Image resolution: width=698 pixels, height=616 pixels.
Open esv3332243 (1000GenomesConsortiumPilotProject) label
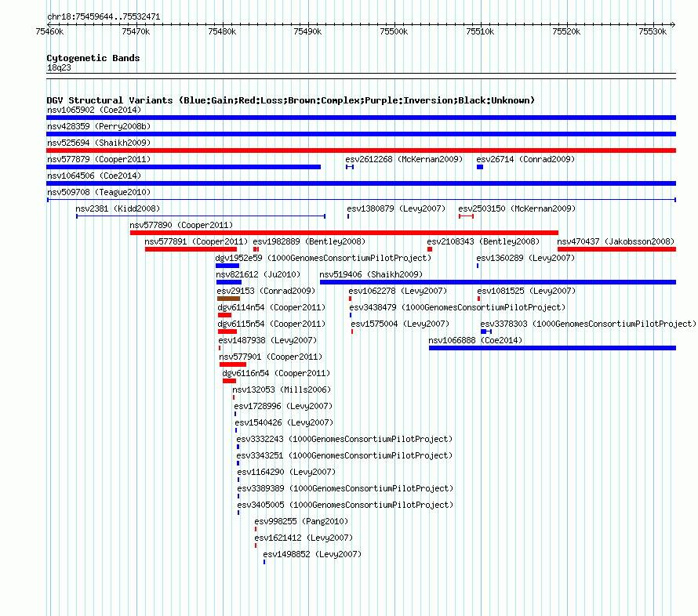pos(344,439)
